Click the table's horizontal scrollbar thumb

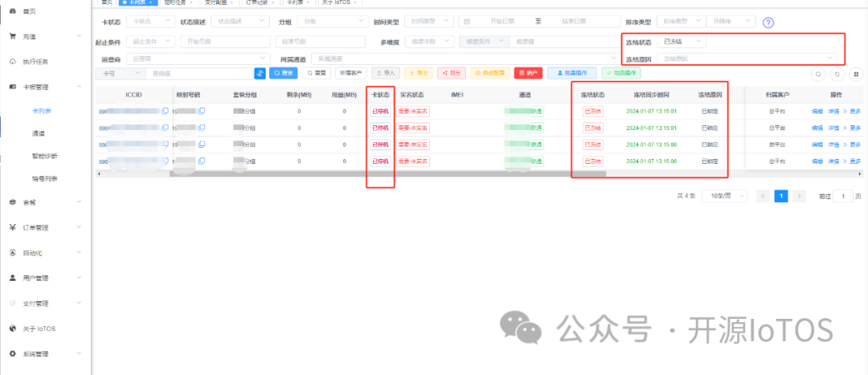click(387, 173)
